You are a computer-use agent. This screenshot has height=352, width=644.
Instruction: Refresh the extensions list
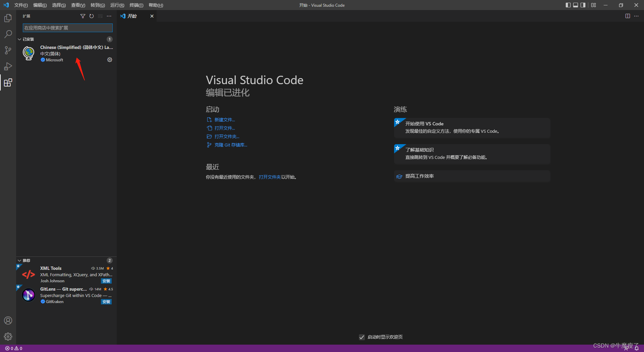tap(92, 16)
